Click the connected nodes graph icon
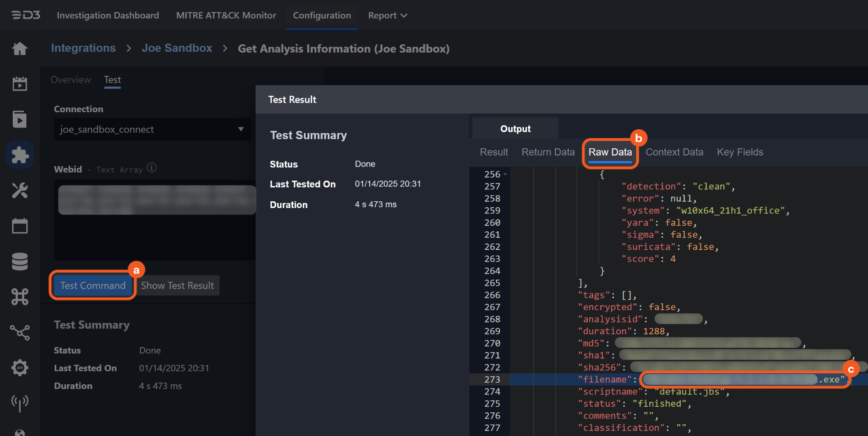 tap(19, 332)
